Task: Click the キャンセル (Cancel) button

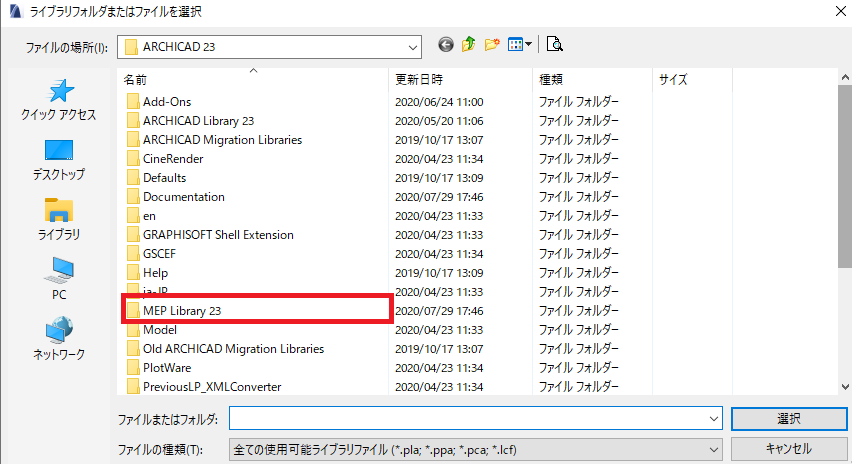Action: pyautogui.click(x=788, y=449)
